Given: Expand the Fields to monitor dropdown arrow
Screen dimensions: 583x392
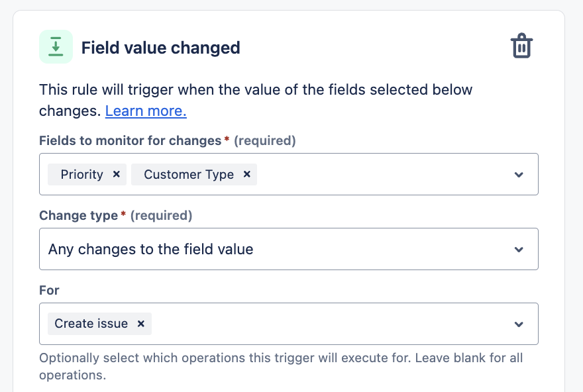Looking at the screenshot, I should pos(519,175).
